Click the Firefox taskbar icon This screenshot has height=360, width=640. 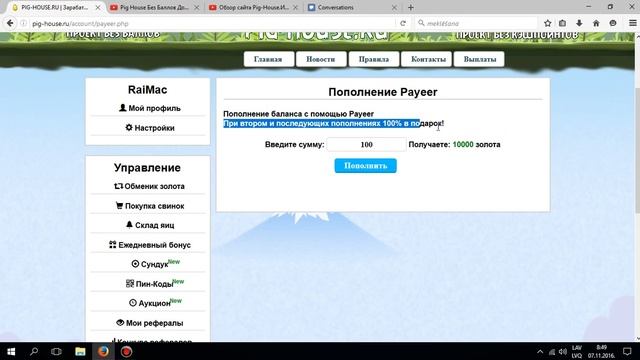pyautogui.click(x=103, y=351)
